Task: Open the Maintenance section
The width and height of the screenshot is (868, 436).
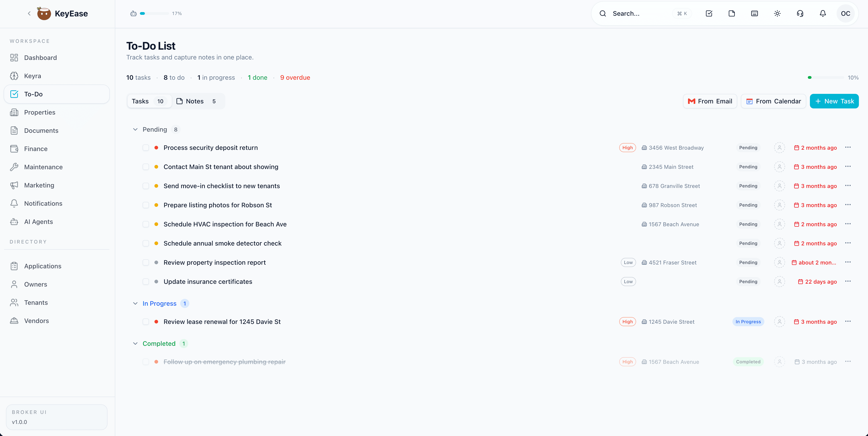Action: [x=44, y=167]
